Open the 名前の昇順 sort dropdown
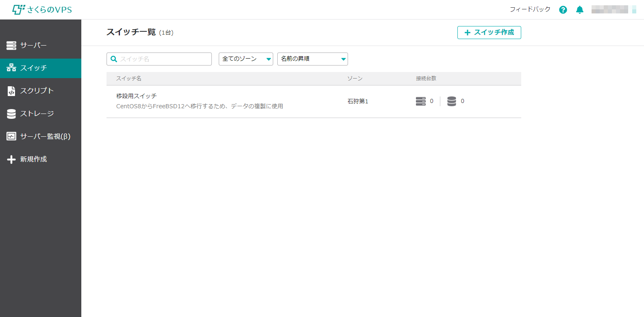Image resolution: width=644 pixels, height=317 pixels. point(312,59)
